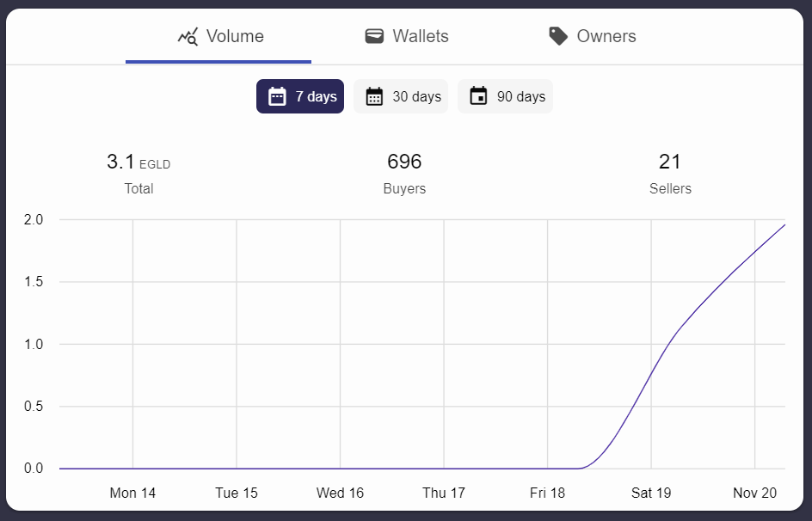Click the Mon 14 axis label
The height and width of the screenshot is (521, 812).
tap(132, 493)
